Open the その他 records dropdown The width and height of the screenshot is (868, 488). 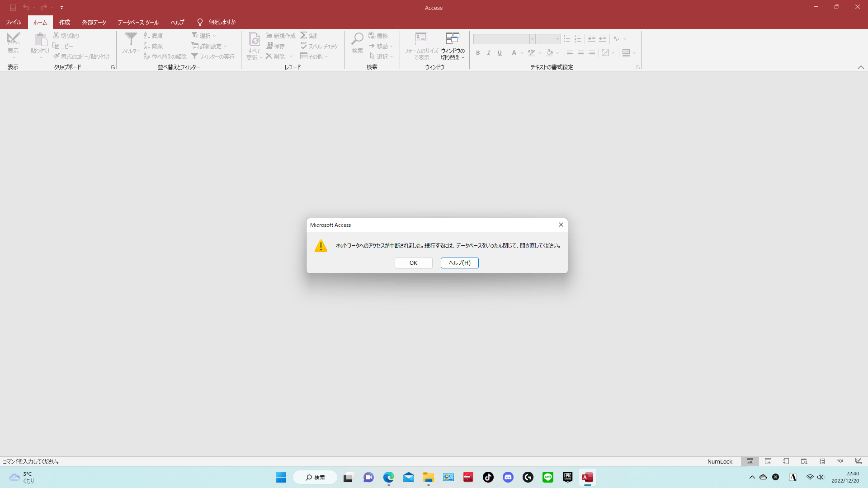(314, 56)
